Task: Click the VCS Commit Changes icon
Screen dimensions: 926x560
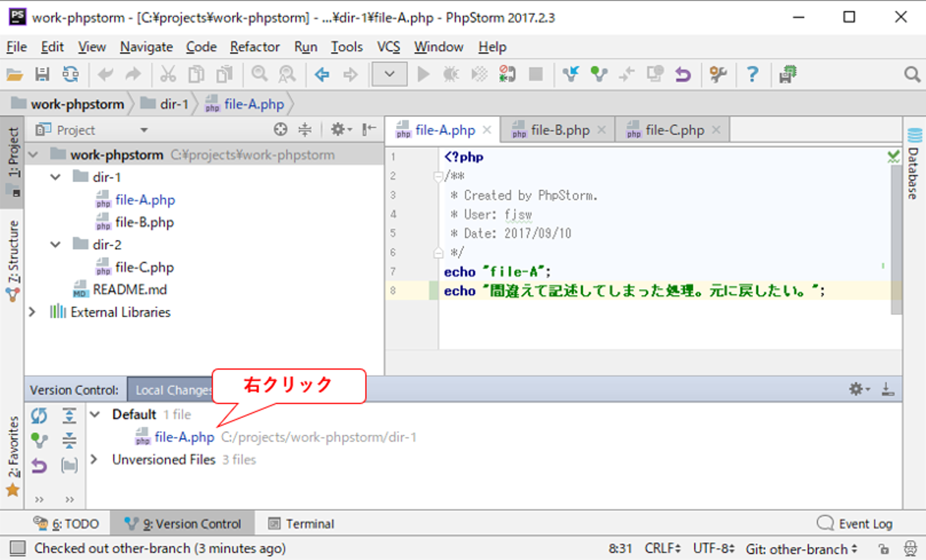Action: [599, 75]
